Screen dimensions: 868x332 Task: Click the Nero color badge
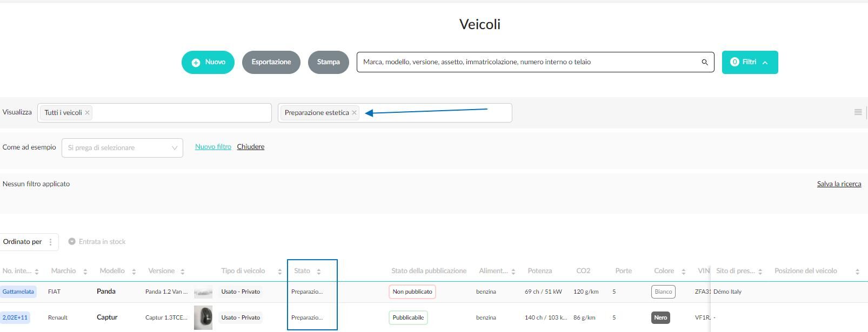[x=660, y=317]
